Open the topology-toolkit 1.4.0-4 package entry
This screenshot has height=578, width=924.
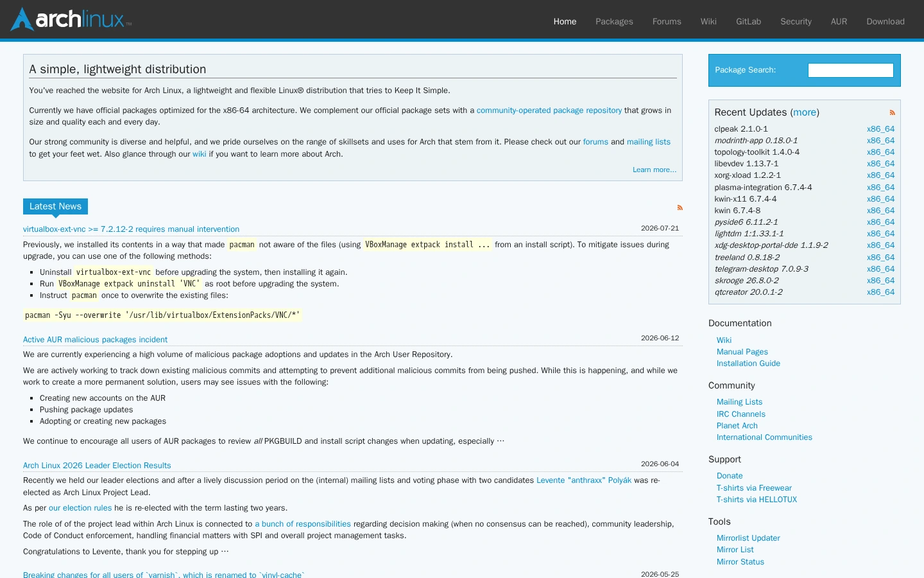(x=757, y=152)
